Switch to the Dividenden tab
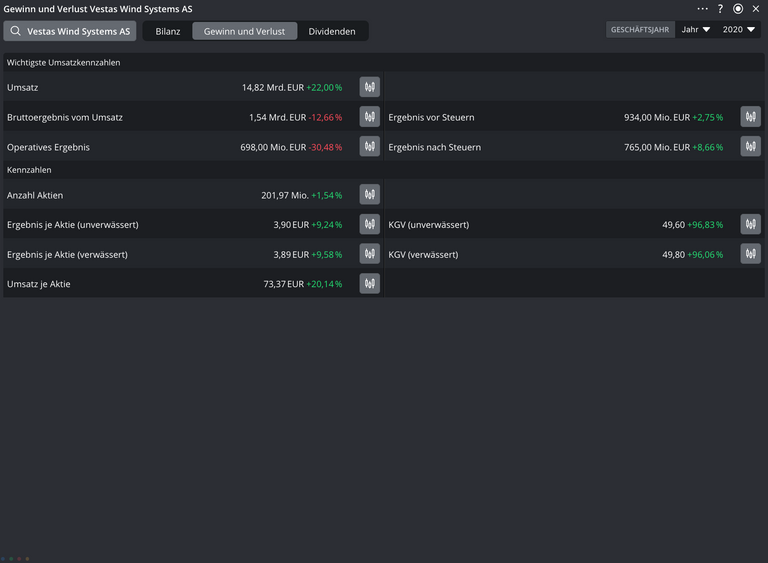The width and height of the screenshot is (768, 563). tap(332, 31)
